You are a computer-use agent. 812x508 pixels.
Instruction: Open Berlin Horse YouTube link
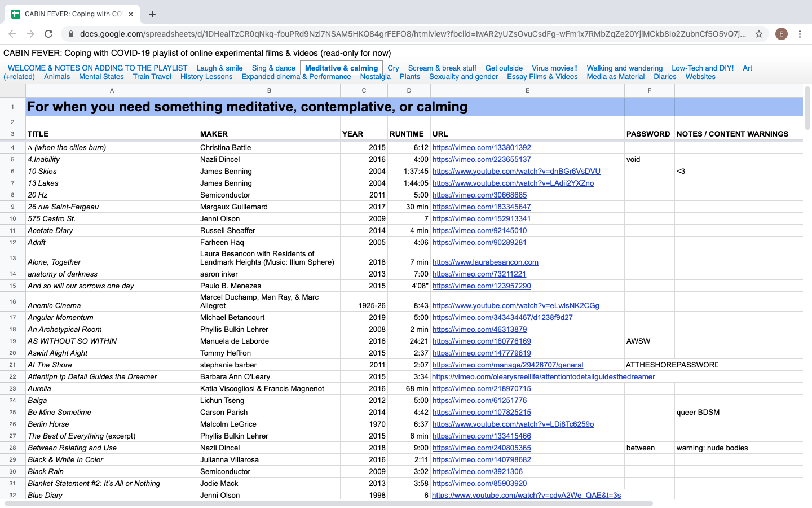click(513, 424)
